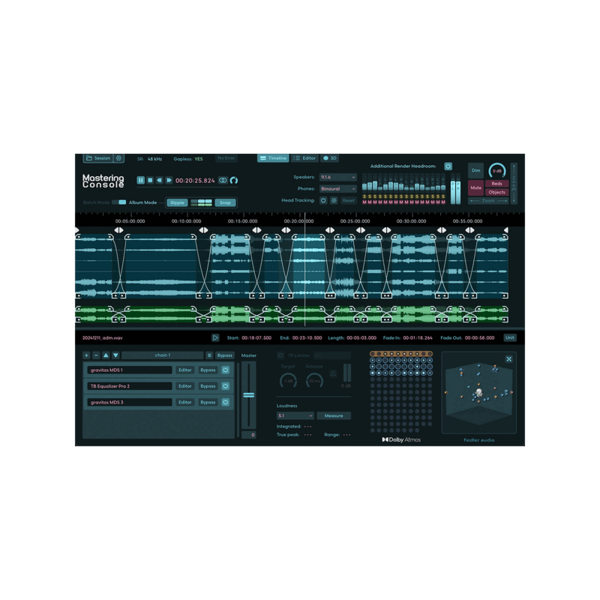Viewport: 600px width, 600px height.
Task: Click the Head Tracking Reset button
Action: coord(348,201)
